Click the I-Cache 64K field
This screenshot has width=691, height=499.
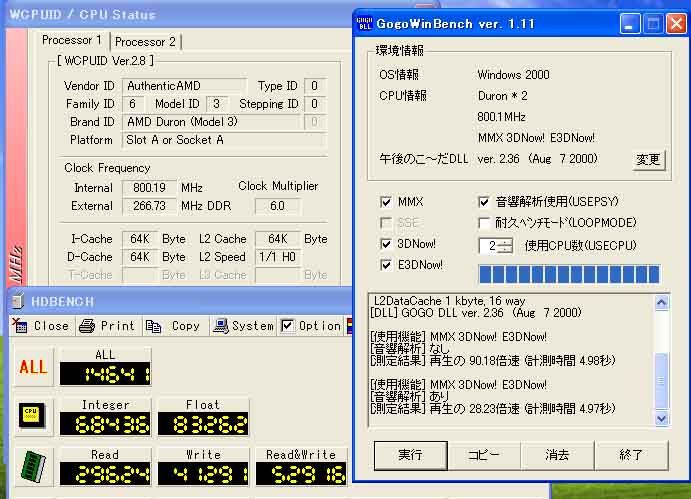click(140, 239)
